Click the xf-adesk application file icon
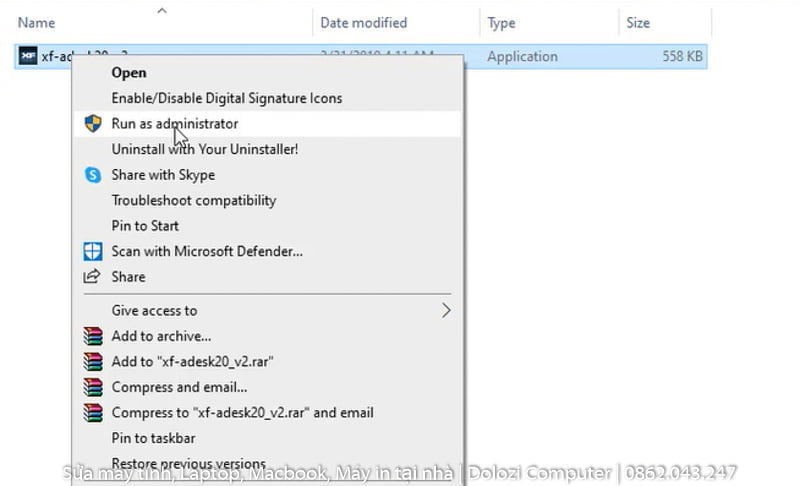The image size is (800, 486). click(28, 57)
